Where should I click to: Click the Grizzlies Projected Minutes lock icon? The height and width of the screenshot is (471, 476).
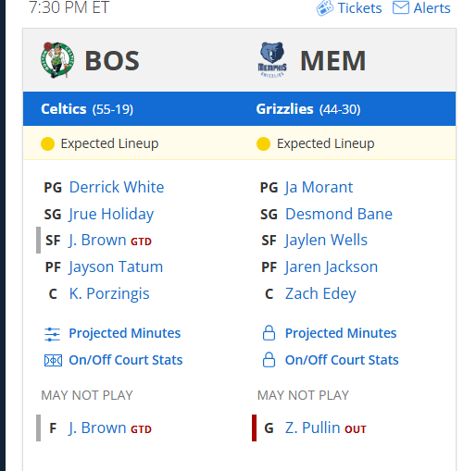click(x=269, y=333)
